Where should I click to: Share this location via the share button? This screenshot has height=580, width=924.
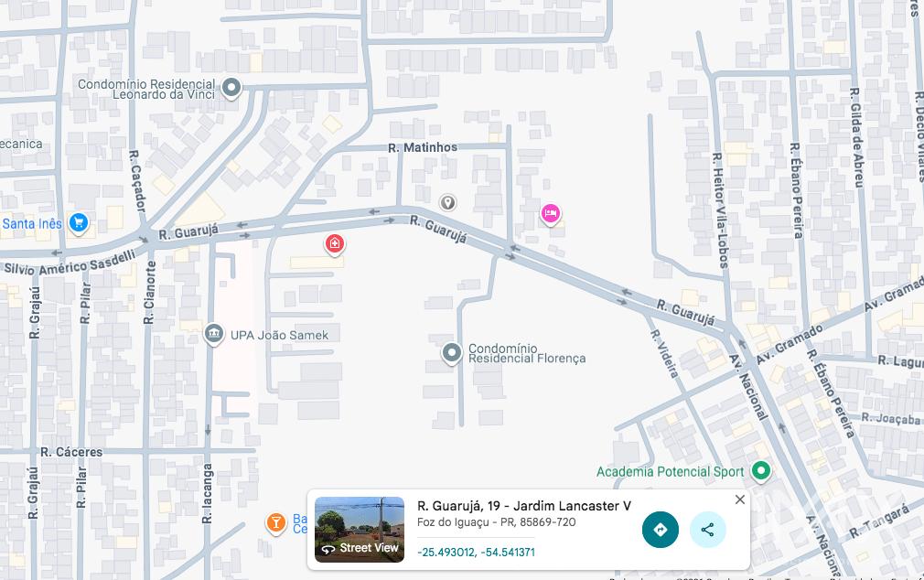click(707, 530)
